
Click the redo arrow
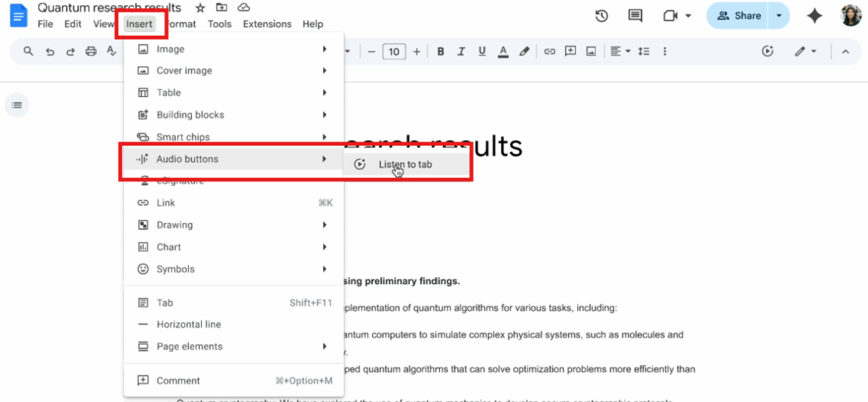coord(70,52)
